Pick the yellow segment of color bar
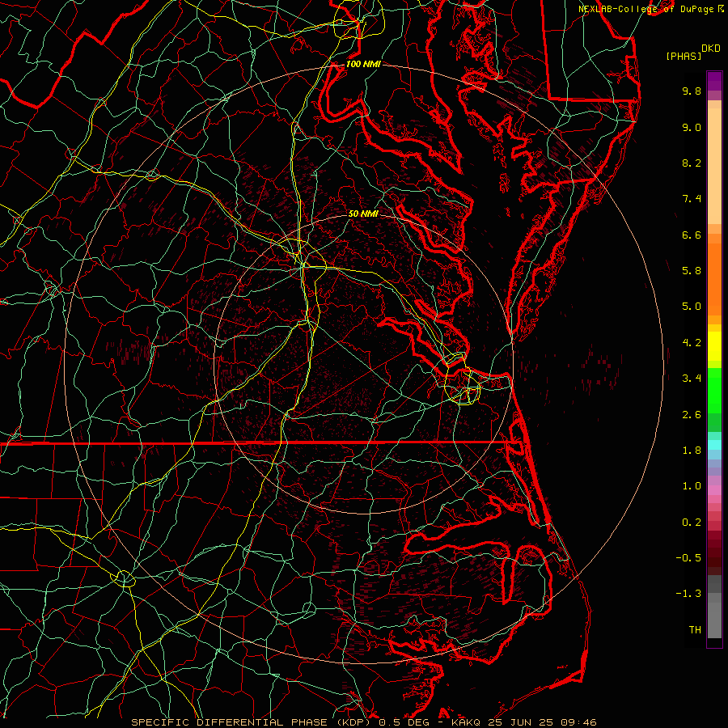Image resolution: width=728 pixels, height=728 pixels. pyautogui.click(x=714, y=346)
